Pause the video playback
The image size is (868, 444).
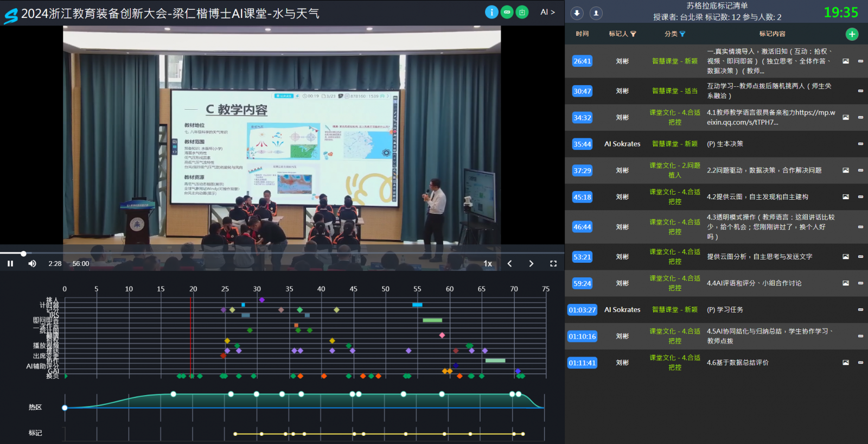pos(10,263)
